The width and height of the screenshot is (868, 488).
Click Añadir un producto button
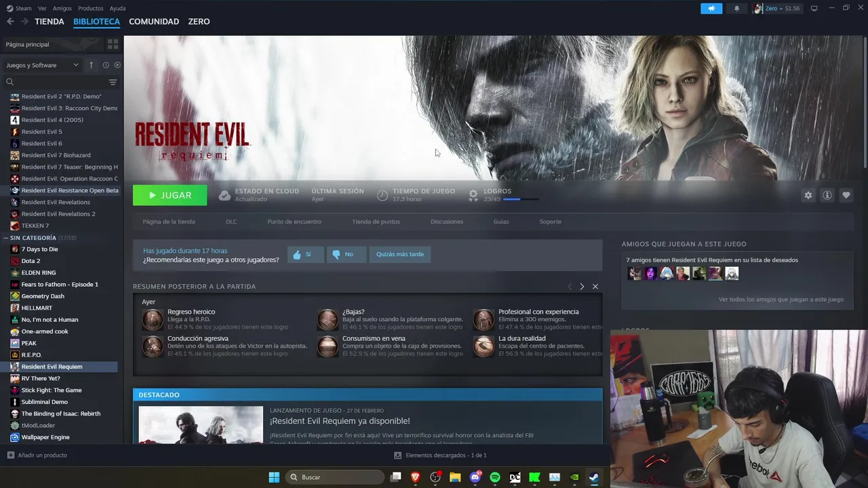click(x=37, y=455)
